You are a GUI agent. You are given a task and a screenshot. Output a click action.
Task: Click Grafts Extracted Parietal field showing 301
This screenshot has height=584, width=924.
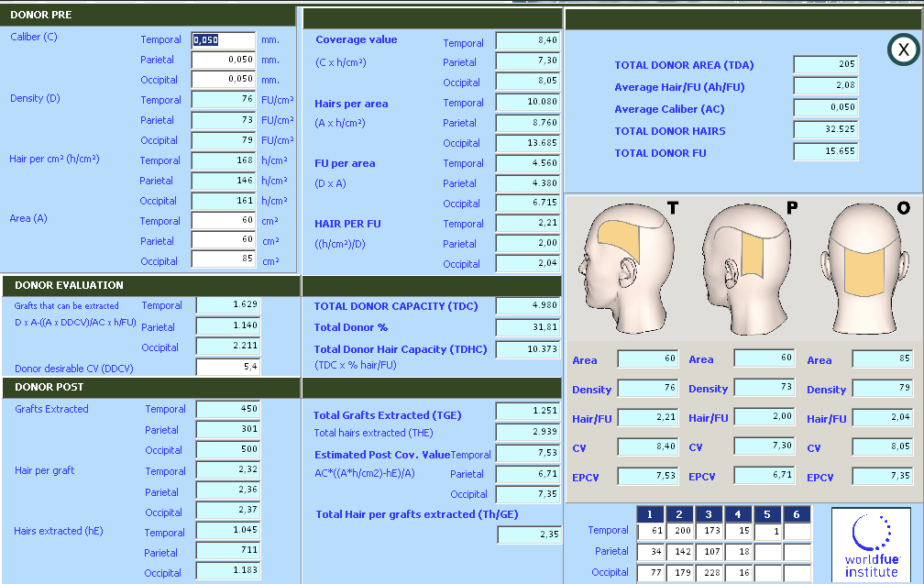click(x=227, y=430)
